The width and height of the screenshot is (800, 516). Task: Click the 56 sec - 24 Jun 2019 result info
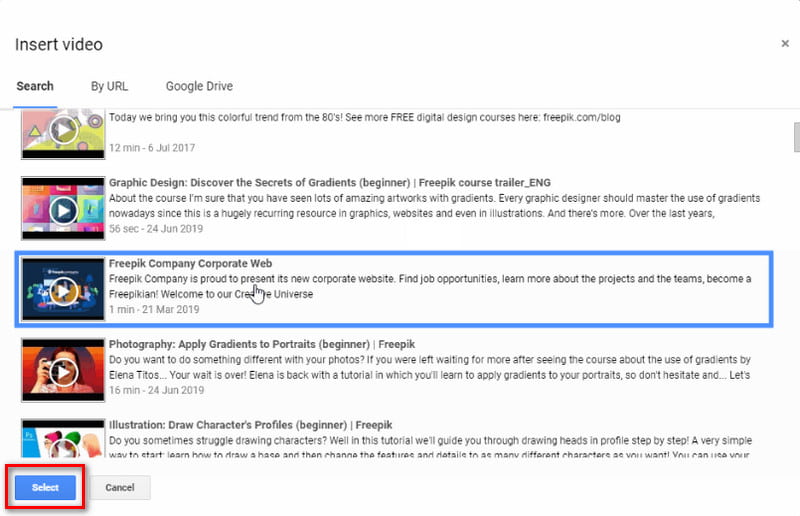pyautogui.click(x=156, y=229)
